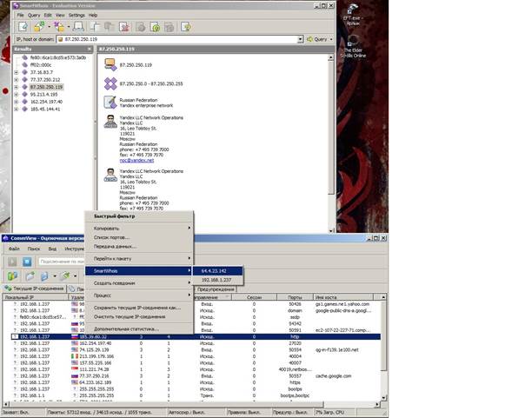532x418 pixels.
Task: Click the noc@yandex.net email link
Action: [136, 160]
